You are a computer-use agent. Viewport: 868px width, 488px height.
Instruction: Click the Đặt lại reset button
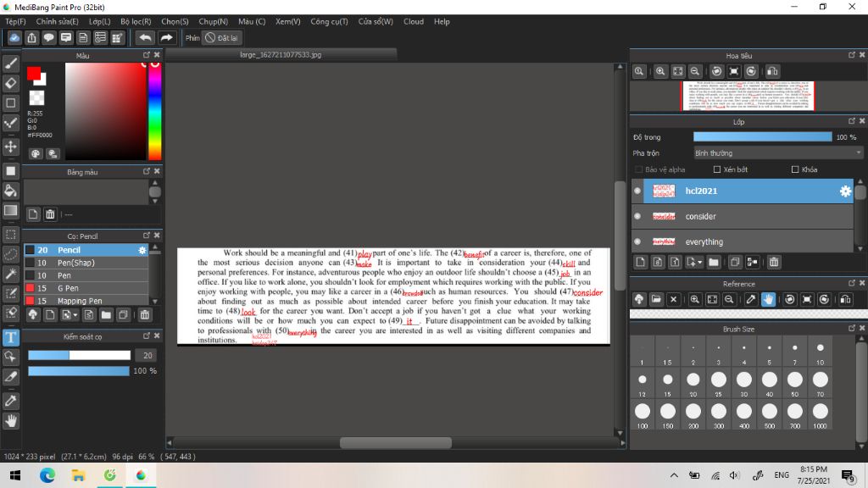pos(222,37)
